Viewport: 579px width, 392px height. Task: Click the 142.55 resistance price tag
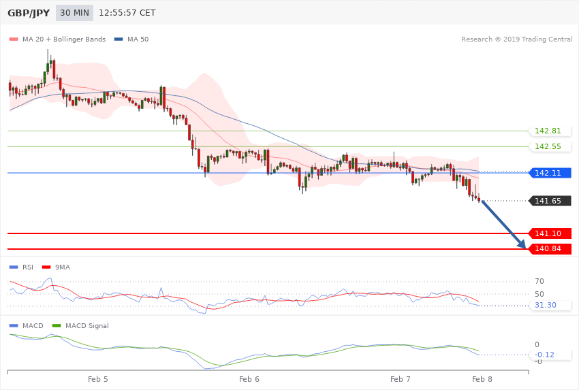click(x=550, y=146)
